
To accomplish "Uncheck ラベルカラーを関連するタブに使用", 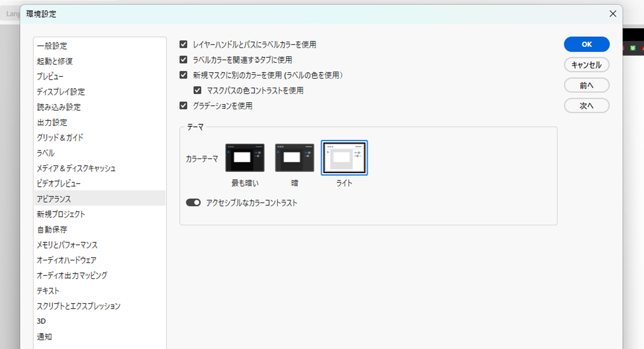I will [x=183, y=60].
